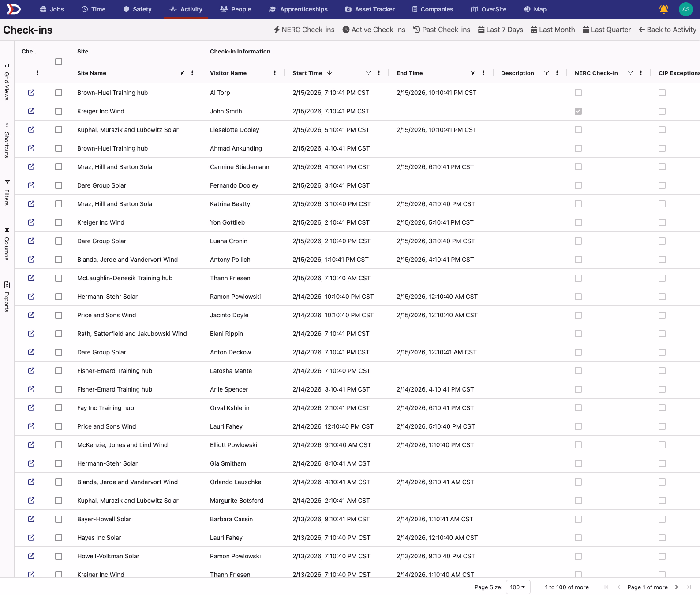The image size is (700, 595).
Task: Open notifications bell
Action: pyautogui.click(x=663, y=9)
